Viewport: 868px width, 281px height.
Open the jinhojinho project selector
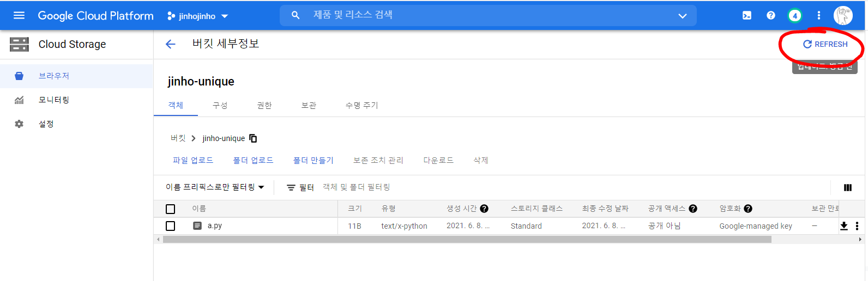coord(197,16)
